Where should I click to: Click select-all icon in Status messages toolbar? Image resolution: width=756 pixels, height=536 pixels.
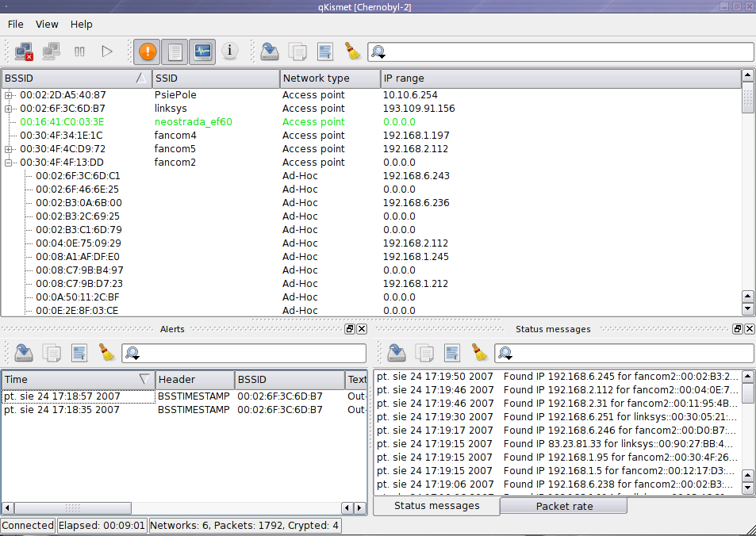point(452,353)
